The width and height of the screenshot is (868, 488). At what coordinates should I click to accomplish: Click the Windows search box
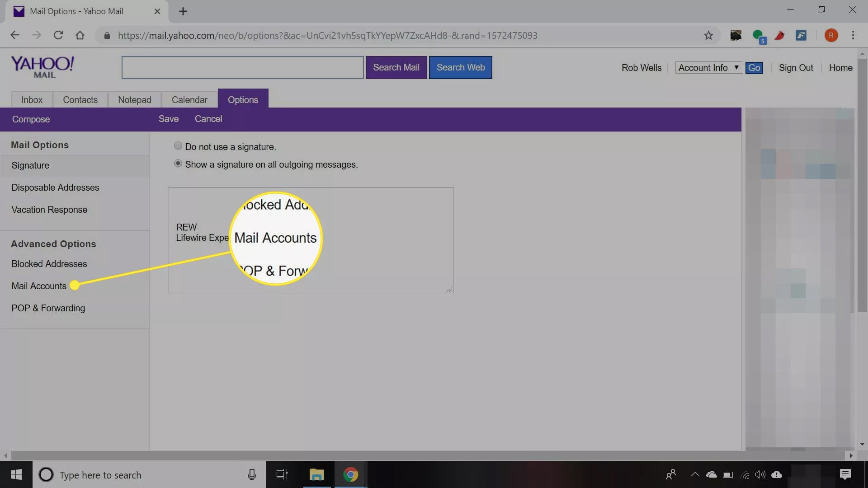pyautogui.click(x=149, y=474)
